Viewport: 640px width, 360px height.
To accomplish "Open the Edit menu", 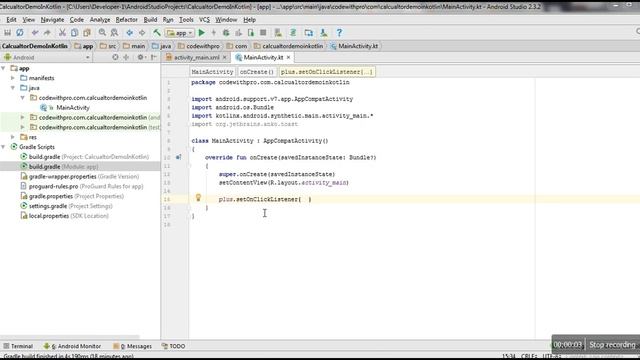I will (x=11, y=20).
